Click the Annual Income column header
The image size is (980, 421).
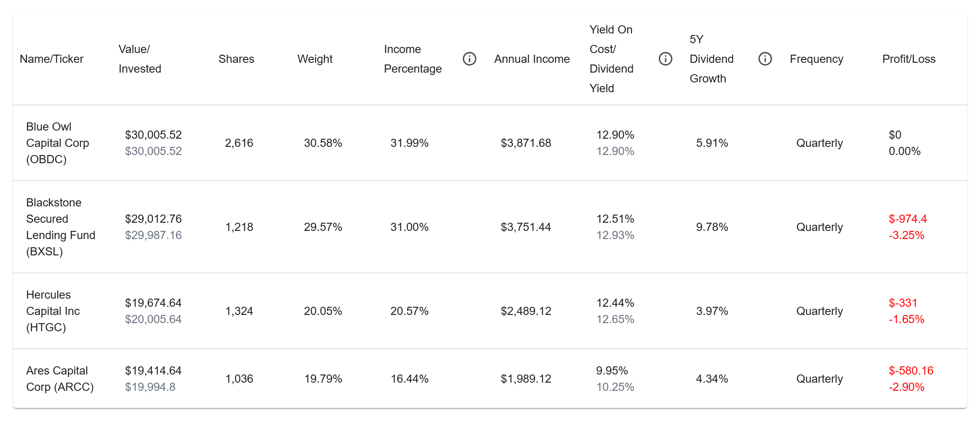coord(532,59)
